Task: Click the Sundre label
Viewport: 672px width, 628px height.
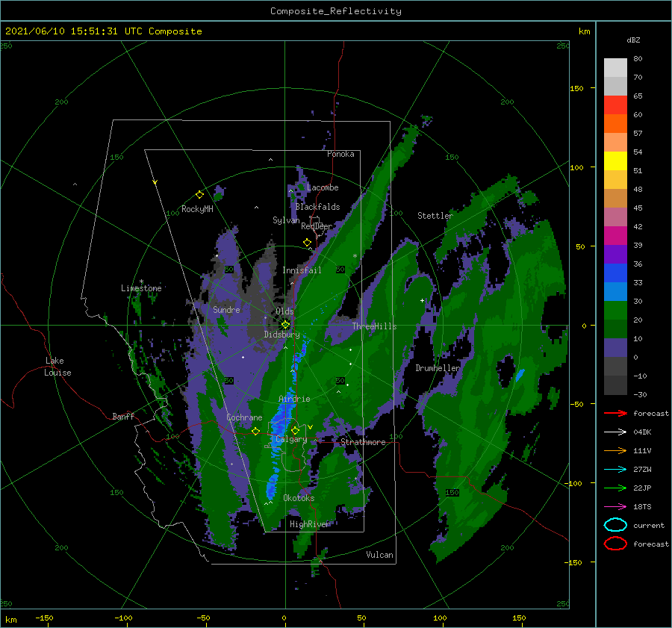Action: pos(226,309)
